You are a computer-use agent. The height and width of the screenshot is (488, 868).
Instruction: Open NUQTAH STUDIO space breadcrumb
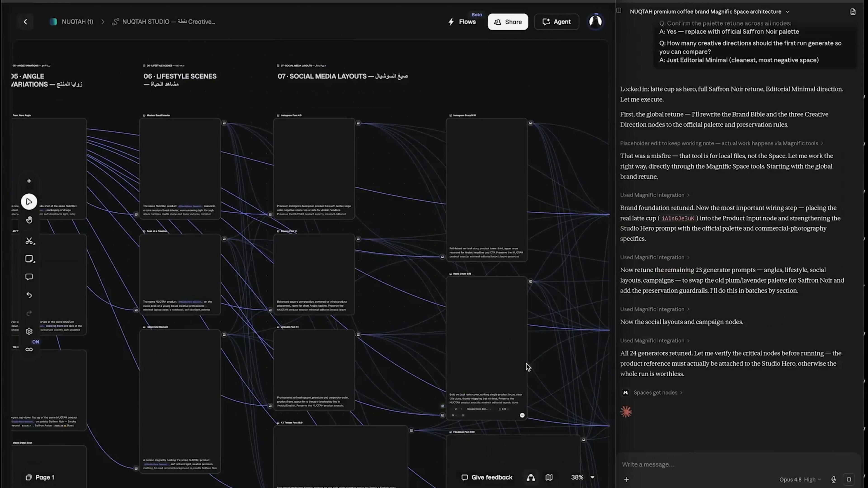pyautogui.click(x=164, y=22)
